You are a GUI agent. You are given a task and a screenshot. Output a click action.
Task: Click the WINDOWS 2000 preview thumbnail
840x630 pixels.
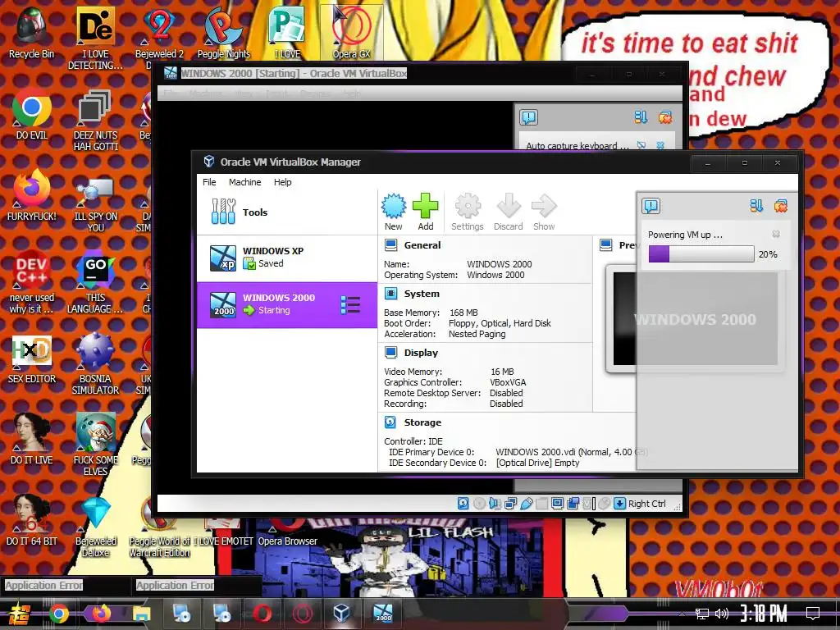point(695,319)
